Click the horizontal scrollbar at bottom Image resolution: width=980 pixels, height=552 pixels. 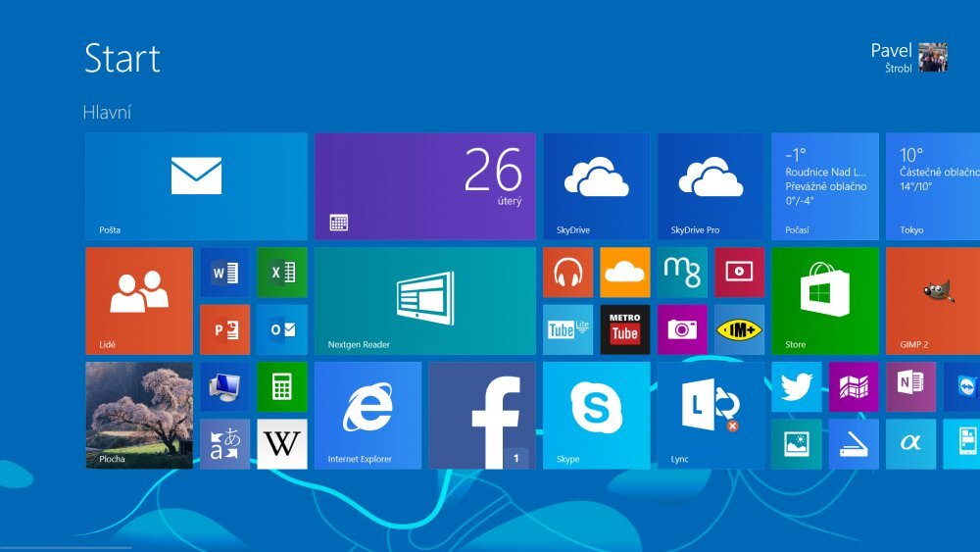tap(66, 548)
